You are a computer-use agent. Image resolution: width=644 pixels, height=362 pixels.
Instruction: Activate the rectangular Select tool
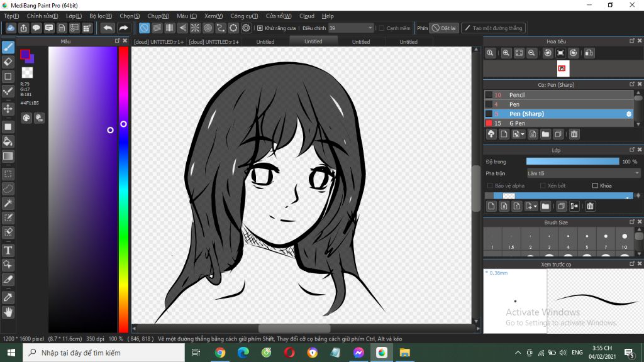point(8,174)
